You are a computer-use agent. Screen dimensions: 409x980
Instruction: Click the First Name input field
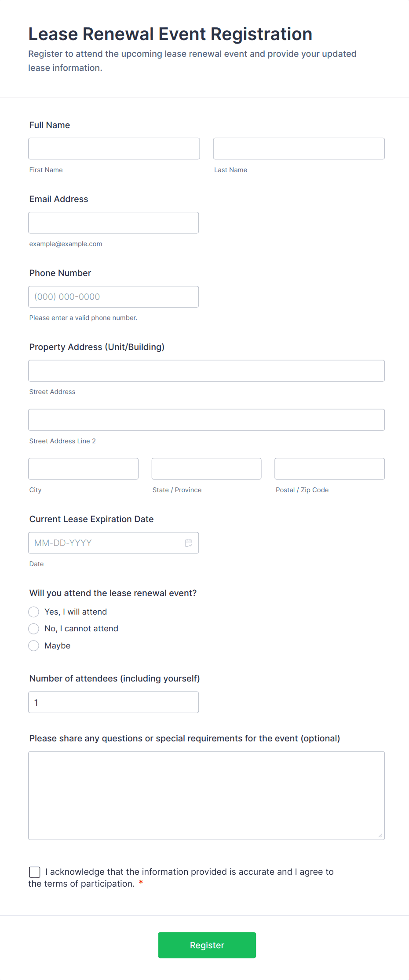point(114,149)
